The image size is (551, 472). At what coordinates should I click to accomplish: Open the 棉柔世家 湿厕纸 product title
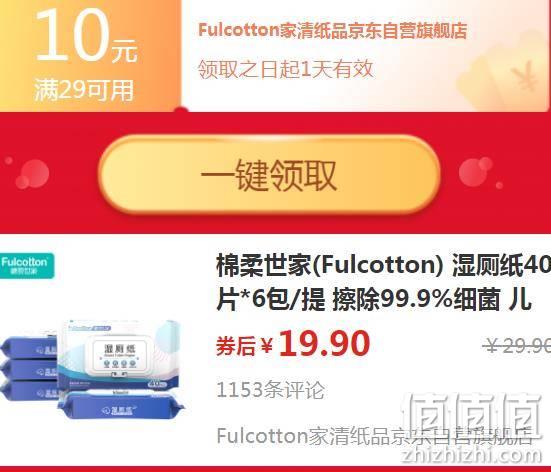pos(383,282)
